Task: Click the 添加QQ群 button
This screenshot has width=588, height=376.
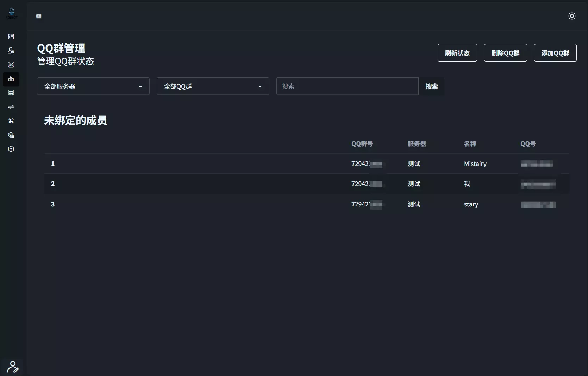Action: click(555, 53)
